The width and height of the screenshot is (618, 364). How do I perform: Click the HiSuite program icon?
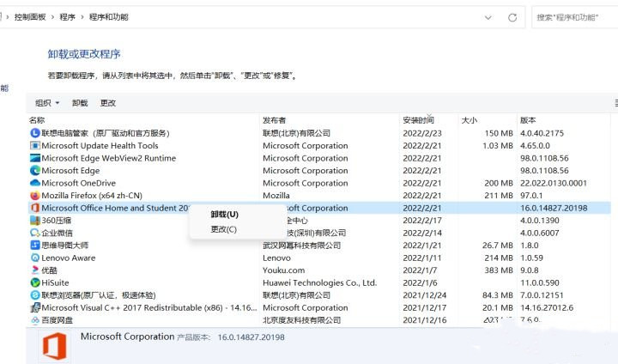34,282
